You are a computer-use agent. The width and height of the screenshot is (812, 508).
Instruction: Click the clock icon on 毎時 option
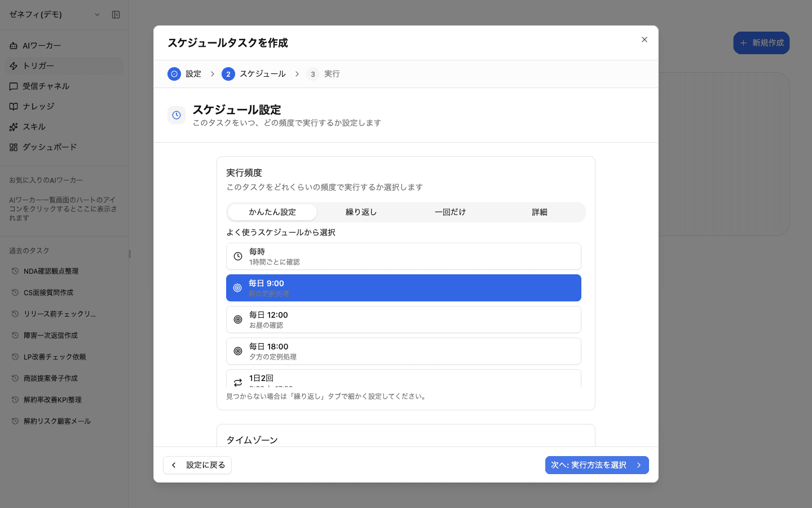tap(238, 256)
